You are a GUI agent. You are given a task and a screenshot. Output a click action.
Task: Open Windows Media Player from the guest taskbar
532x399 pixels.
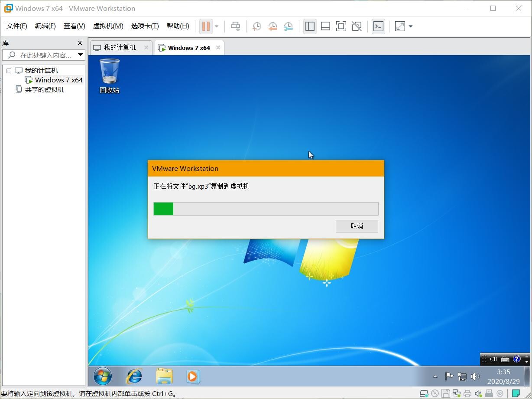pyautogui.click(x=192, y=376)
